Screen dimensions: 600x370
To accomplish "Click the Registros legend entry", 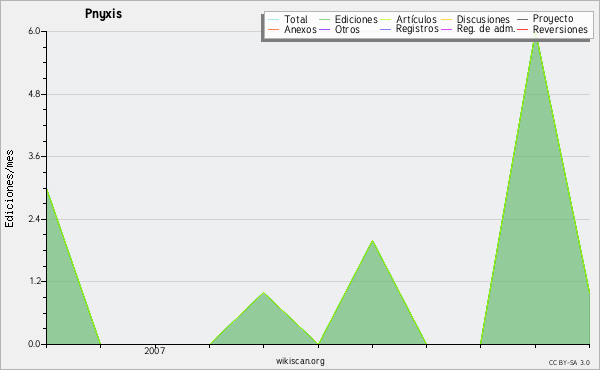I will (409, 29).
